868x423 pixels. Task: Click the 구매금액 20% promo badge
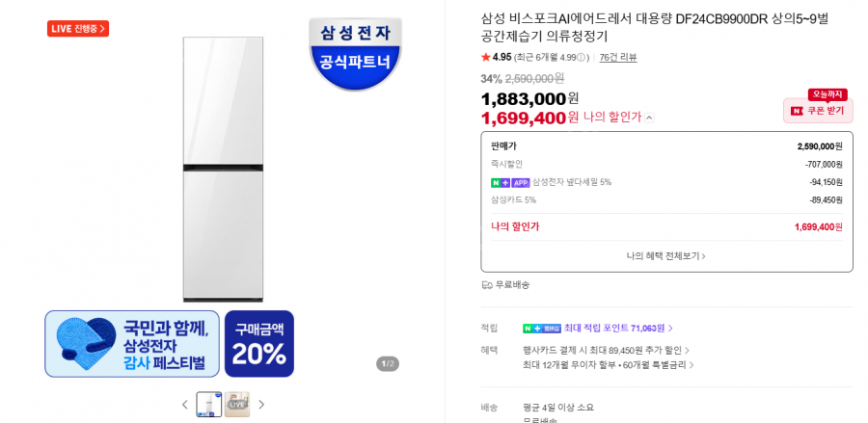(259, 343)
